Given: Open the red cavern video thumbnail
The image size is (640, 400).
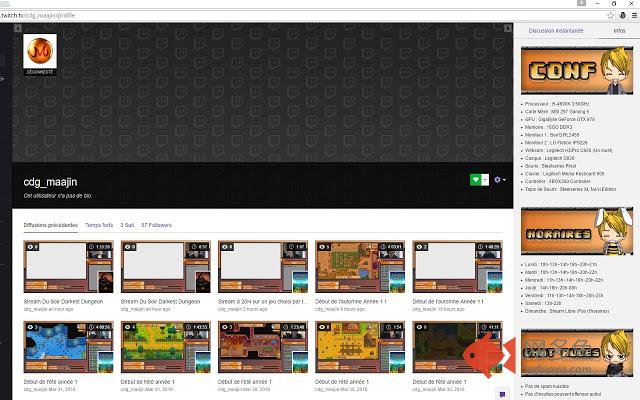Looking at the screenshot, I should (x=263, y=347).
